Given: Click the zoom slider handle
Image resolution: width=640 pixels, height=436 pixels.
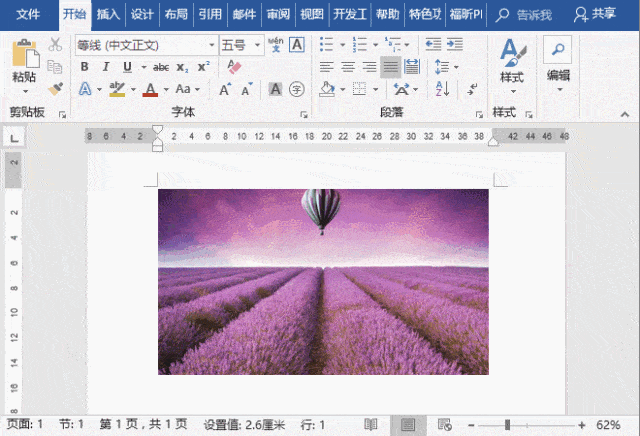Looking at the screenshot, I should [507, 425].
